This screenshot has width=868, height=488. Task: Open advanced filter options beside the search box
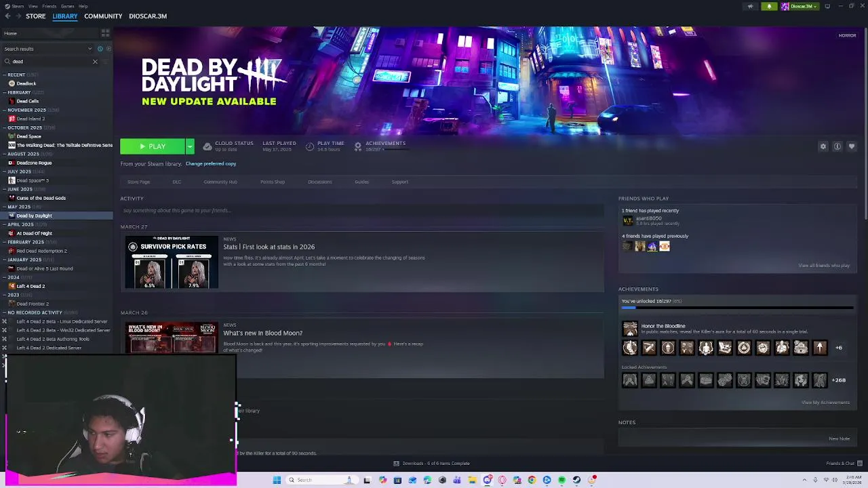pos(106,62)
